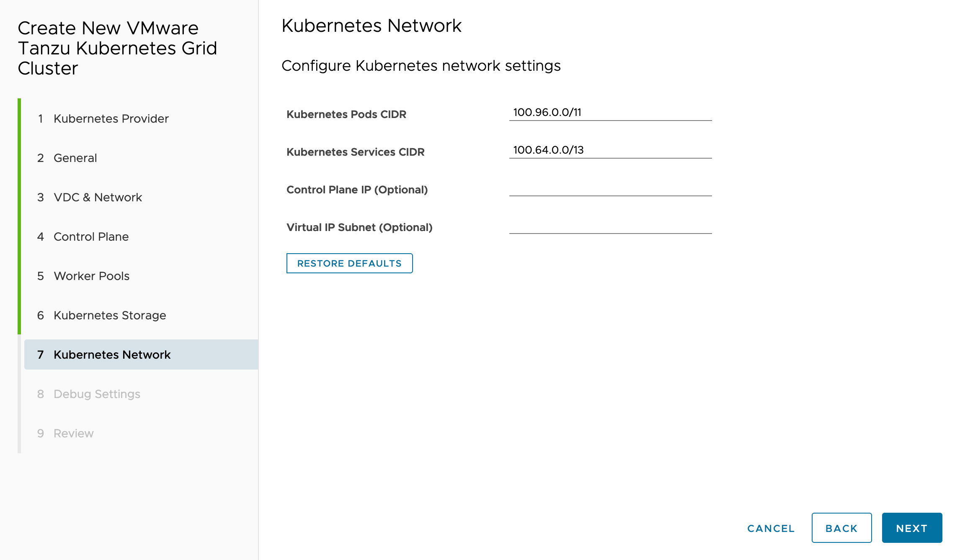
Task: Focus the Kubernetes Services CIDR field
Action: click(x=610, y=150)
